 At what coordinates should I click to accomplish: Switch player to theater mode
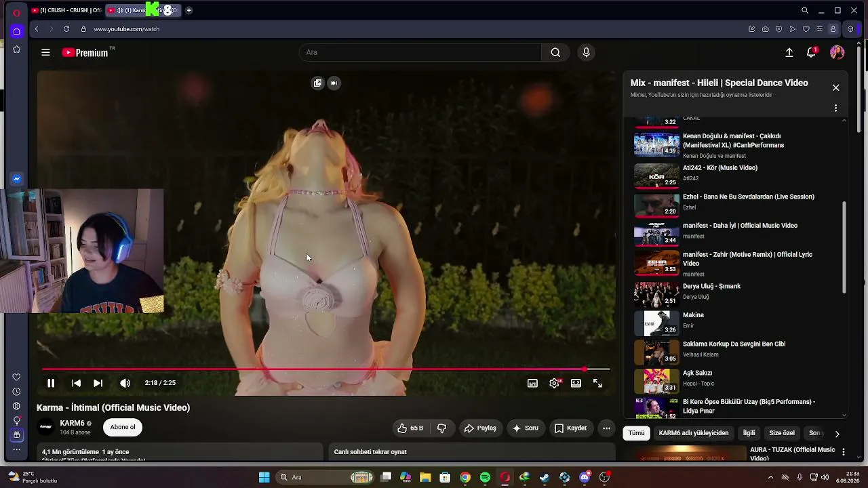[576, 383]
